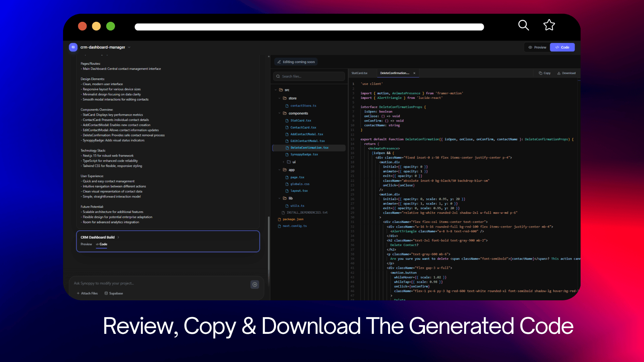This screenshot has height=362, width=644.
Task: Click the star bookmark icon
Action: click(549, 25)
